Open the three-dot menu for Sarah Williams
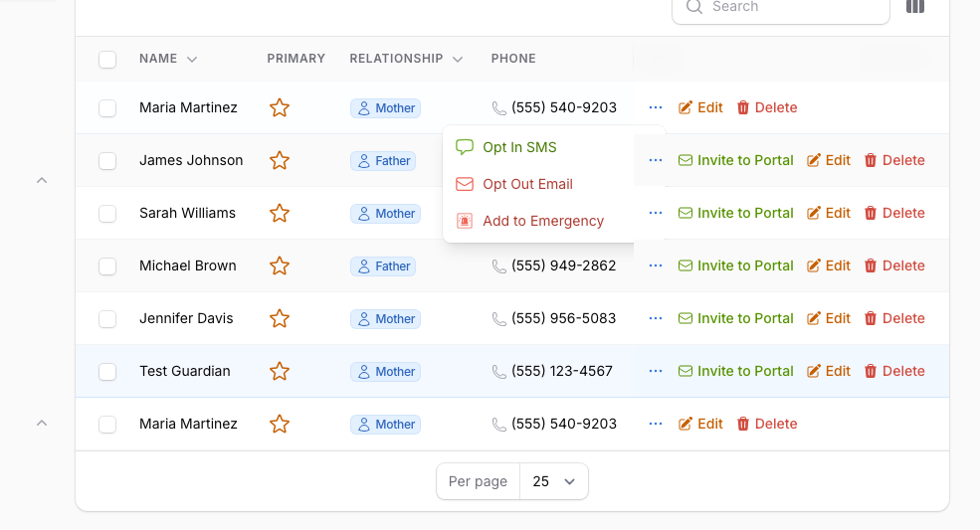The width and height of the screenshot is (980, 530). [656, 213]
